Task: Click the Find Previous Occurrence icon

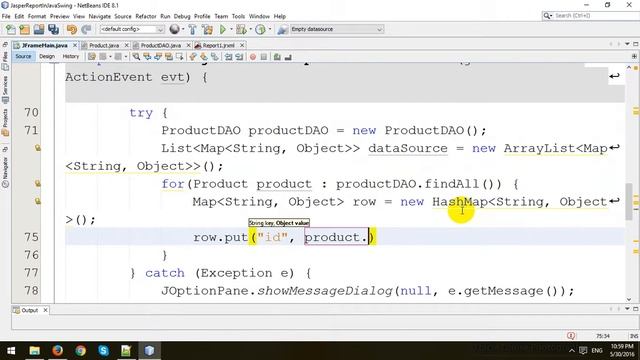Action: click(x=147, y=57)
